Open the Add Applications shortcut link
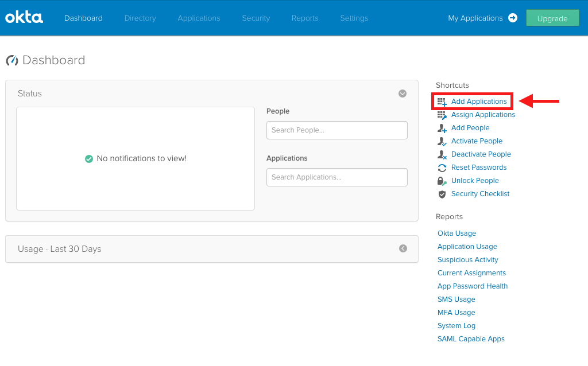 point(479,102)
